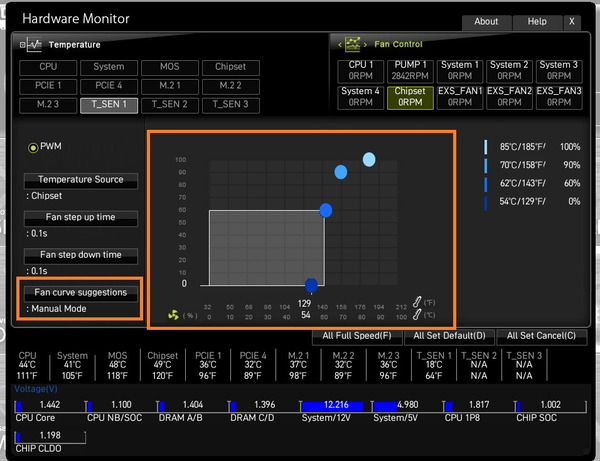
Task: Switch to System 3 fan tab
Action: 559,71
